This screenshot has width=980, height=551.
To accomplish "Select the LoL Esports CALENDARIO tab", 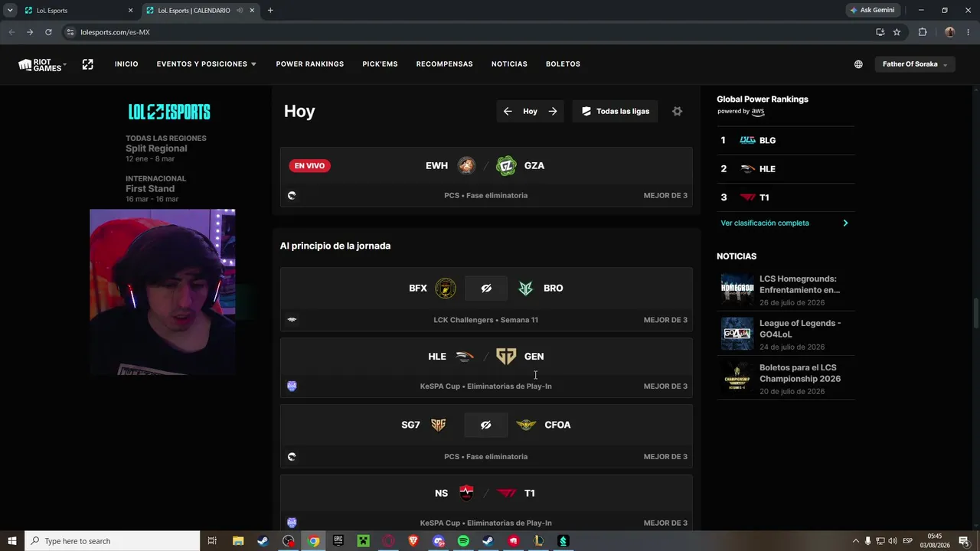I will click(201, 11).
